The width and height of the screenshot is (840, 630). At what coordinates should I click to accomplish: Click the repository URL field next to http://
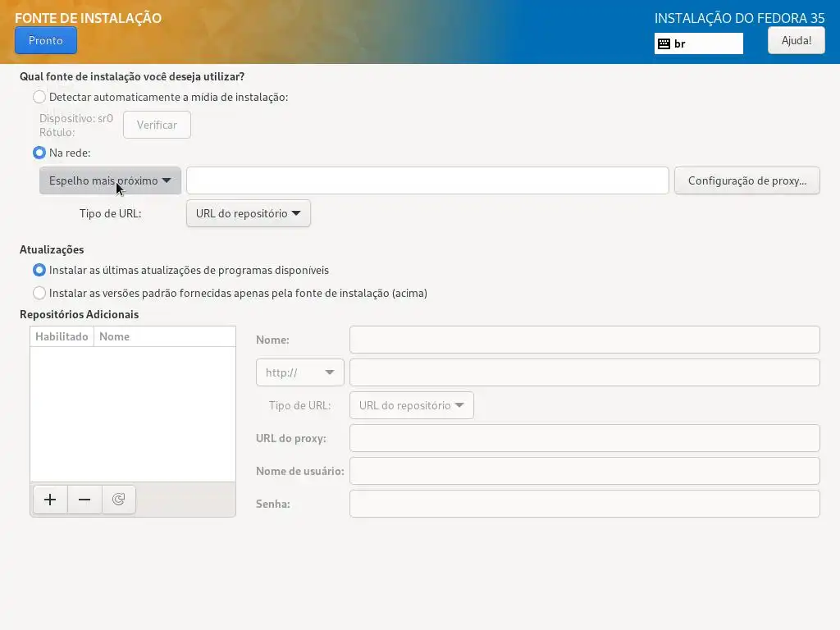pos(584,372)
